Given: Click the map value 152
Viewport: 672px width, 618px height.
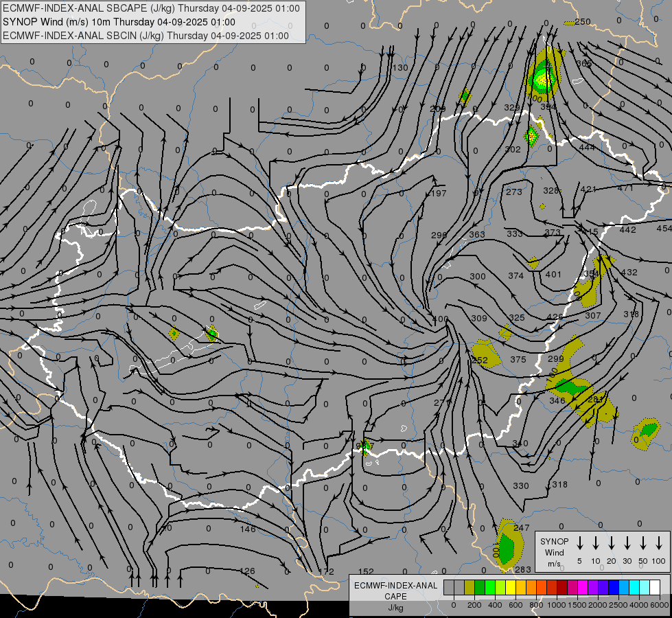Looking at the screenshot, I should pyautogui.click(x=366, y=572).
